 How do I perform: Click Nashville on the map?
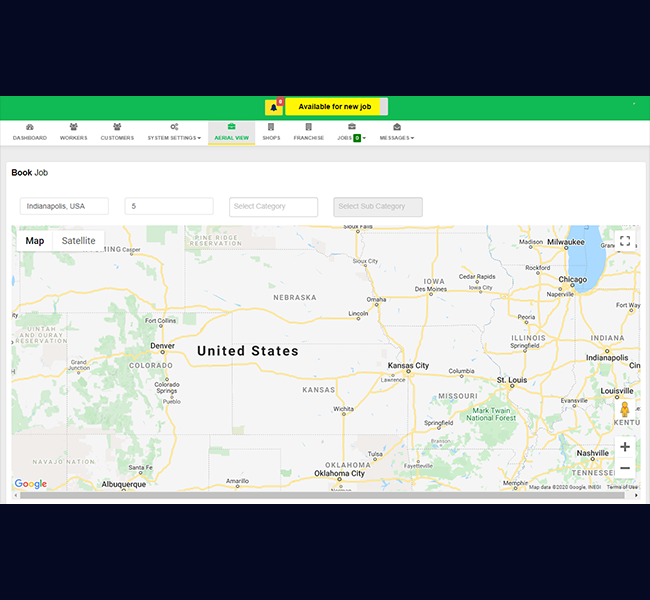[593, 453]
